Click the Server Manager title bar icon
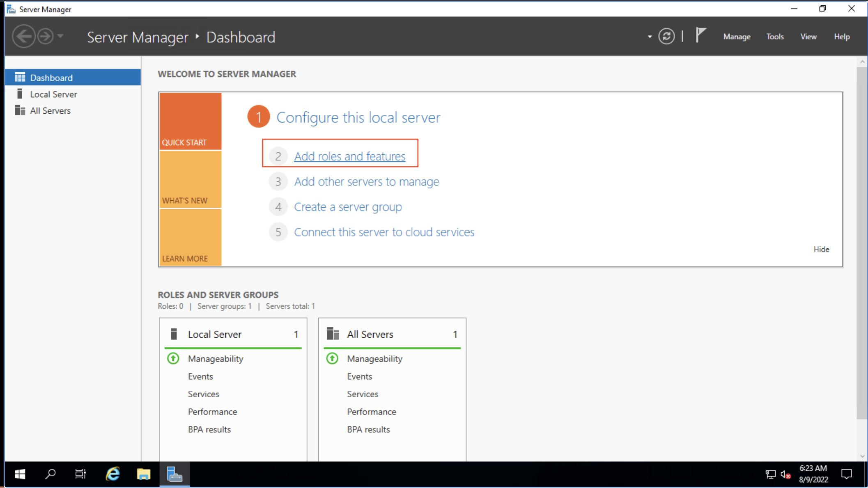Image resolution: width=868 pixels, height=488 pixels. pyautogui.click(x=11, y=9)
